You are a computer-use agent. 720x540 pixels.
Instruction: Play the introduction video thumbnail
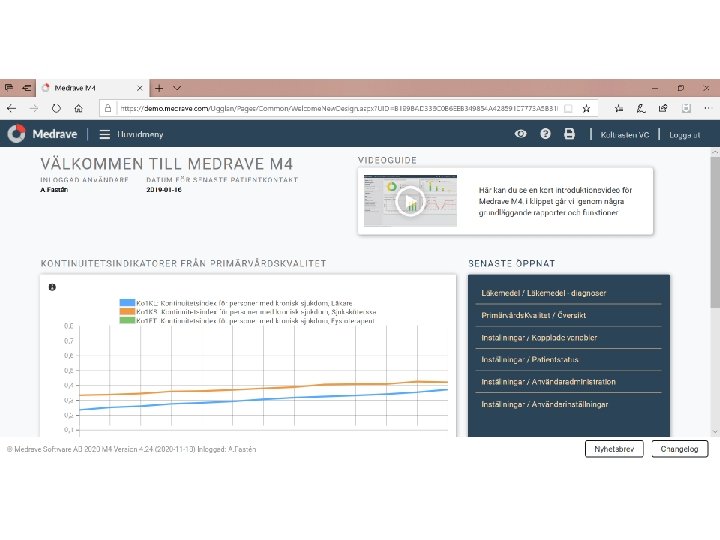tap(410, 201)
